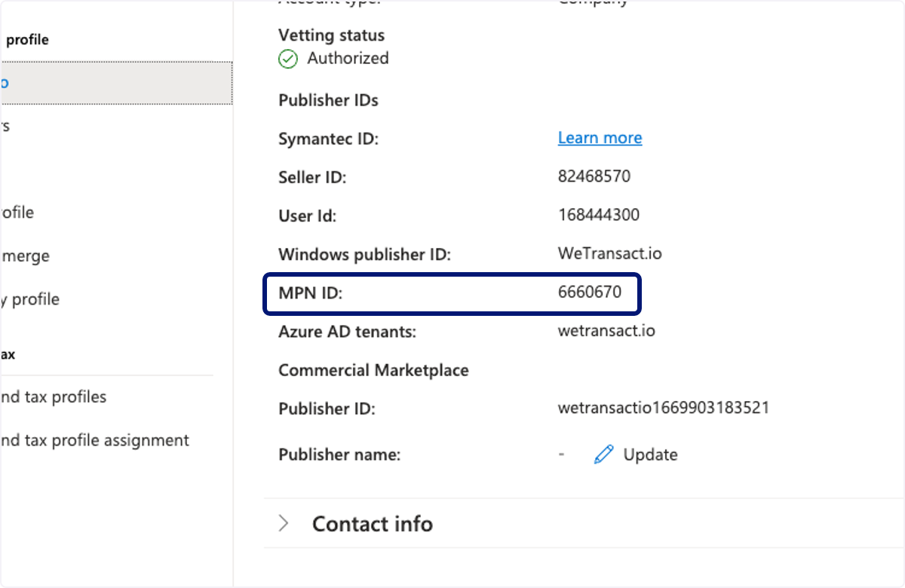The image size is (905, 588).
Task: Click the WeTransact.io Windows publisher ID value
Action: pos(610,254)
